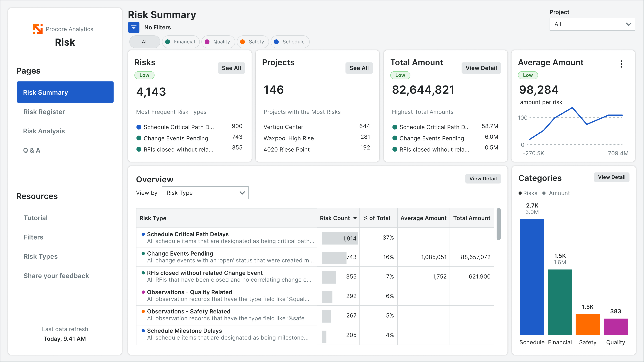Toggle the All category filter chip
Screen dimensions: 644x362
coord(145,42)
